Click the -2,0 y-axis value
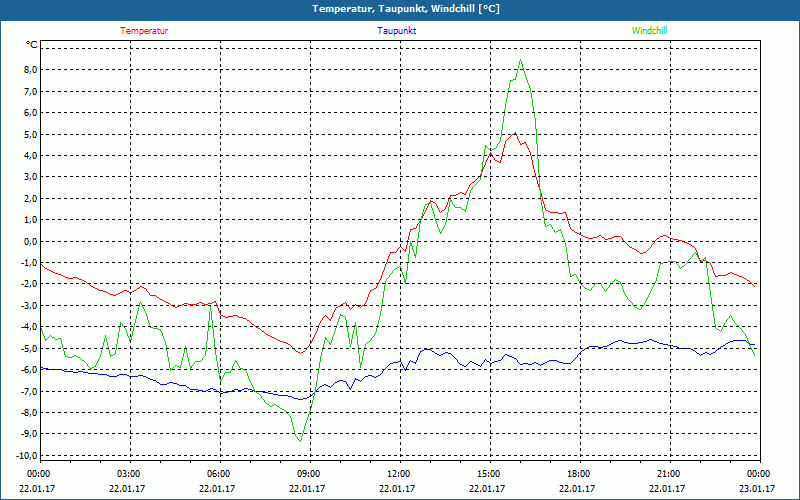The image size is (800, 500). coord(28,284)
